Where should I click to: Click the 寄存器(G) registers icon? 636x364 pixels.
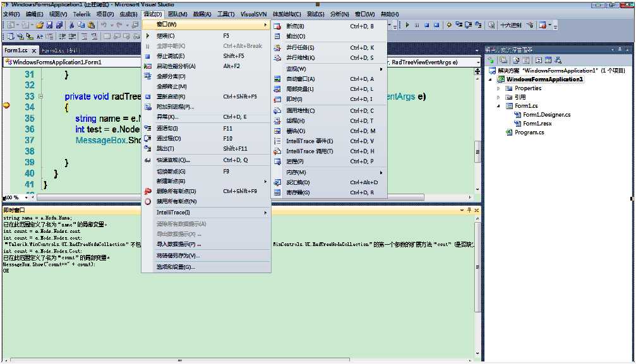tap(277, 192)
